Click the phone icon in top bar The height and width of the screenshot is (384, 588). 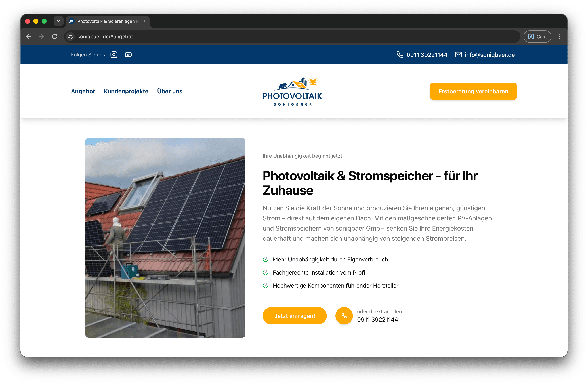400,55
